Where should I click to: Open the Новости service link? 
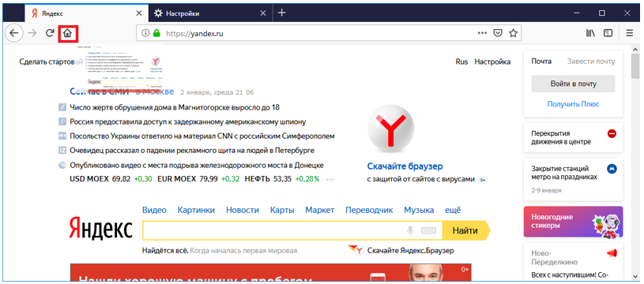coord(243,210)
